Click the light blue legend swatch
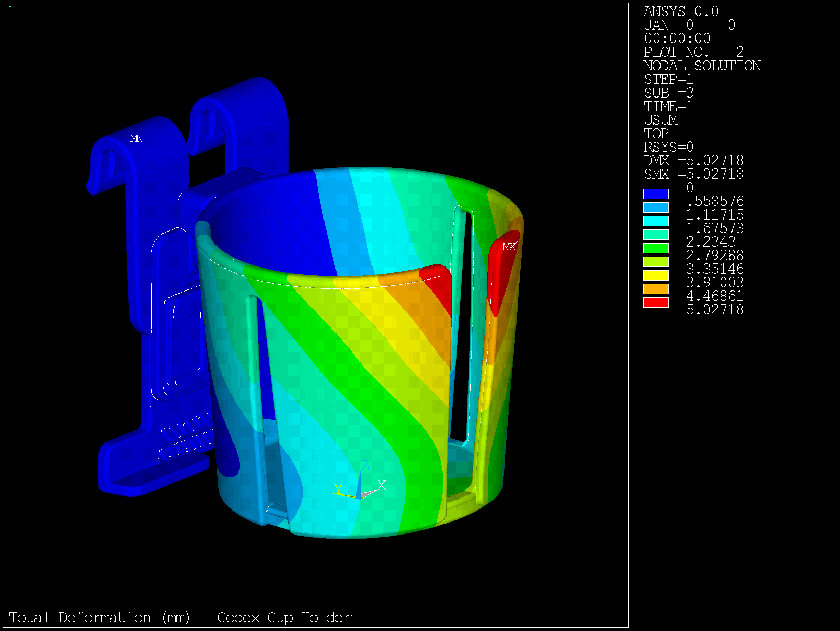Screen dimensions: 840x631 656,208
